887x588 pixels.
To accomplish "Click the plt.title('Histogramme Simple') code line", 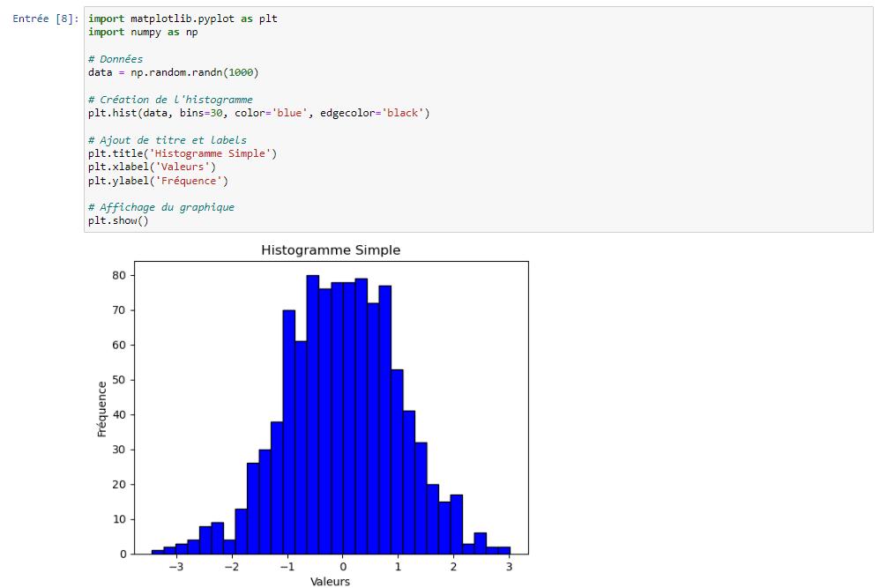I will (x=183, y=153).
